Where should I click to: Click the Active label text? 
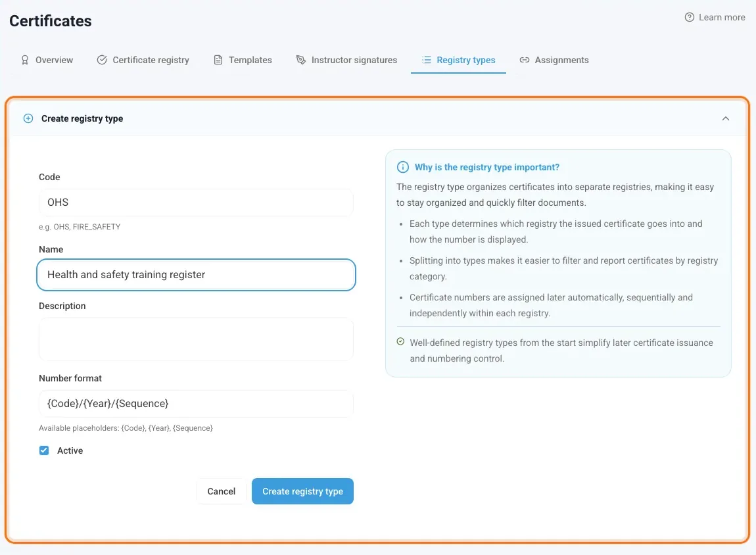[x=70, y=450]
